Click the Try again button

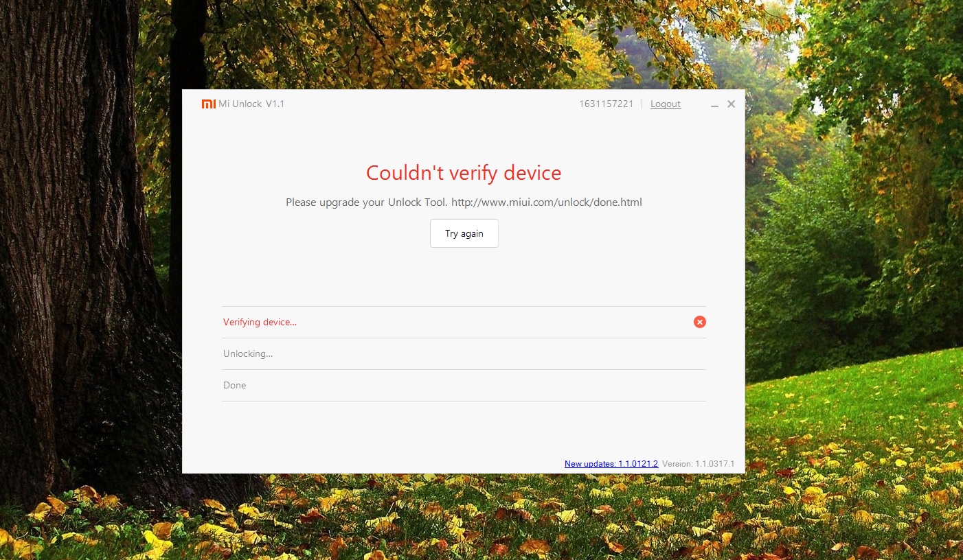[464, 233]
